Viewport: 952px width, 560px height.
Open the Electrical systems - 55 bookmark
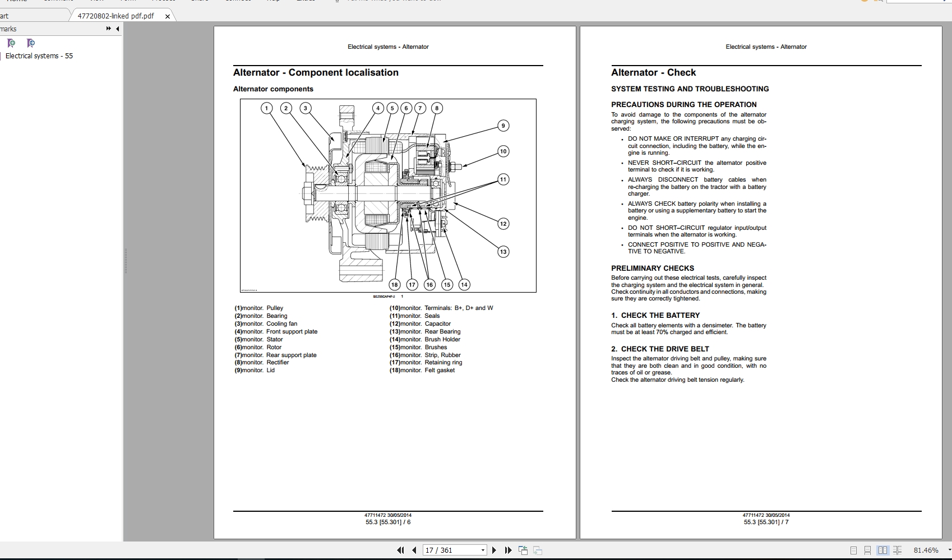(39, 56)
